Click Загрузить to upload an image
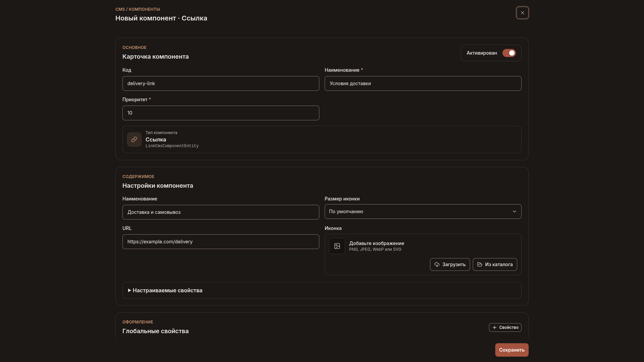644x362 pixels. point(450,265)
